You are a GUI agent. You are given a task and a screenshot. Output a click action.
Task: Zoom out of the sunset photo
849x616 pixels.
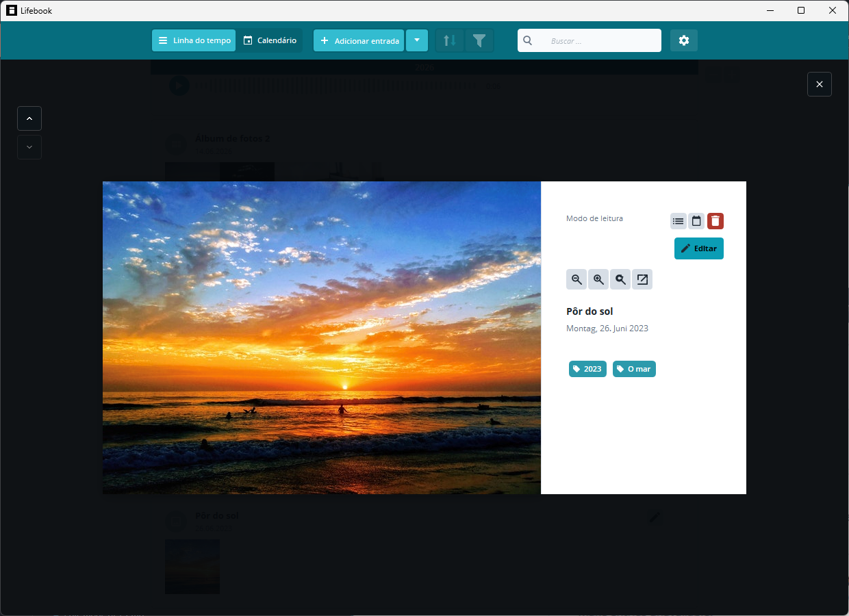point(576,279)
